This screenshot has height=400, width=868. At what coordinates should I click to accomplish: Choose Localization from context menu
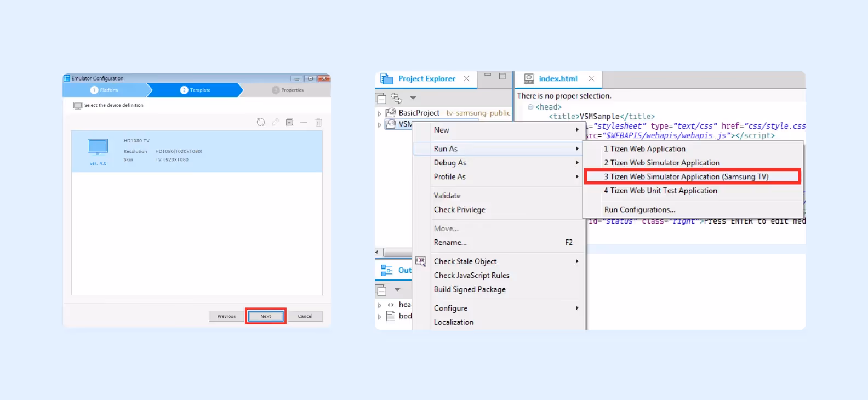pos(498,322)
